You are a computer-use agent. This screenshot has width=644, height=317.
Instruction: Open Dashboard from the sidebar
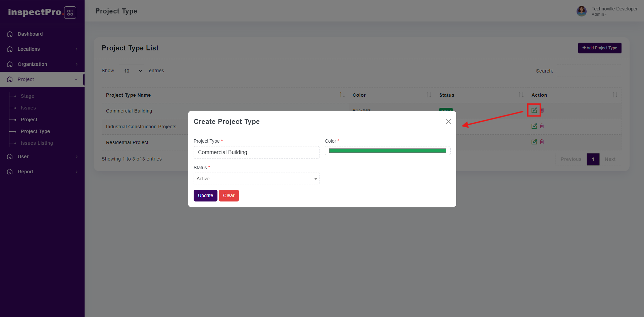tap(30, 34)
